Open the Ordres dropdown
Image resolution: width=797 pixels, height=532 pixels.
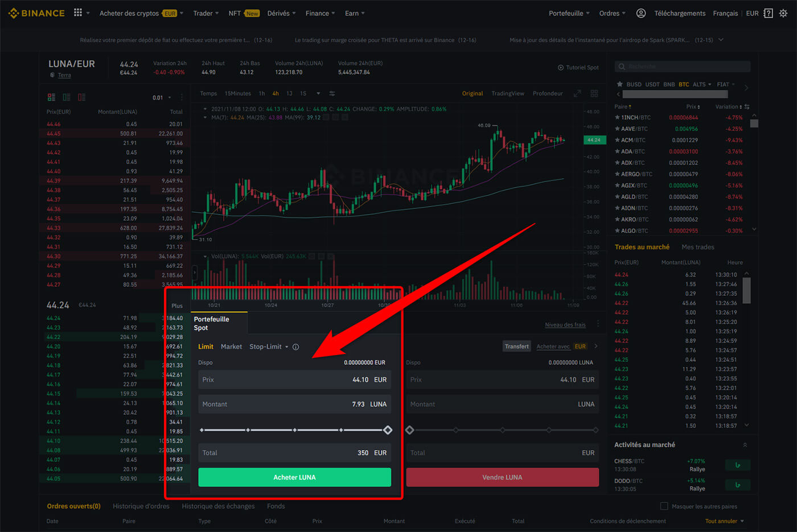coord(612,13)
